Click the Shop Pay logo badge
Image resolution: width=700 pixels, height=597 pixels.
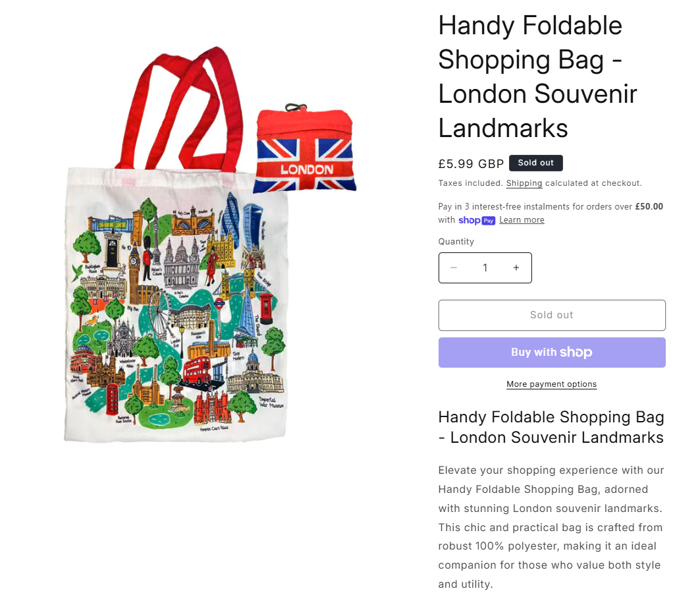477,220
